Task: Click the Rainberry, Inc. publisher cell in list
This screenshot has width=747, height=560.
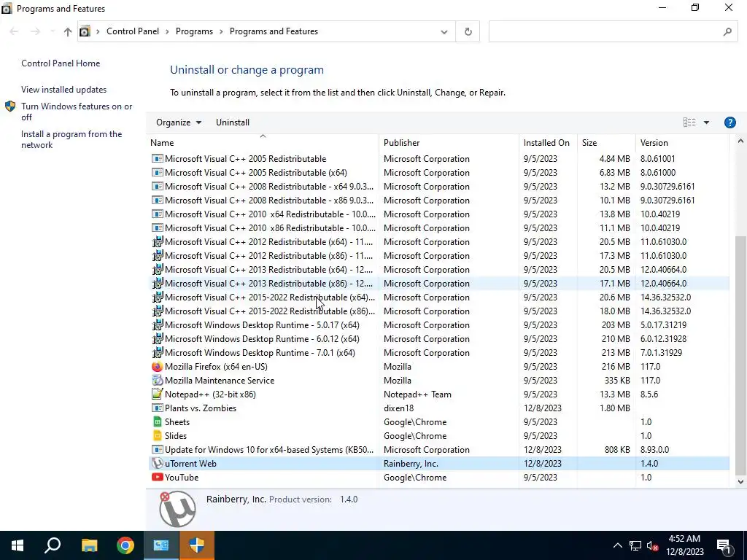Action: [x=411, y=463]
